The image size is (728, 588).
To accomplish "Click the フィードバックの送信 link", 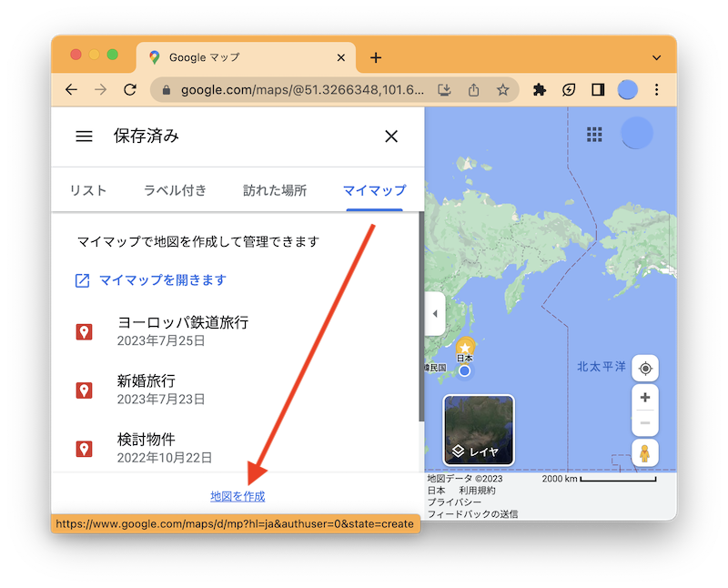I will click(472, 514).
